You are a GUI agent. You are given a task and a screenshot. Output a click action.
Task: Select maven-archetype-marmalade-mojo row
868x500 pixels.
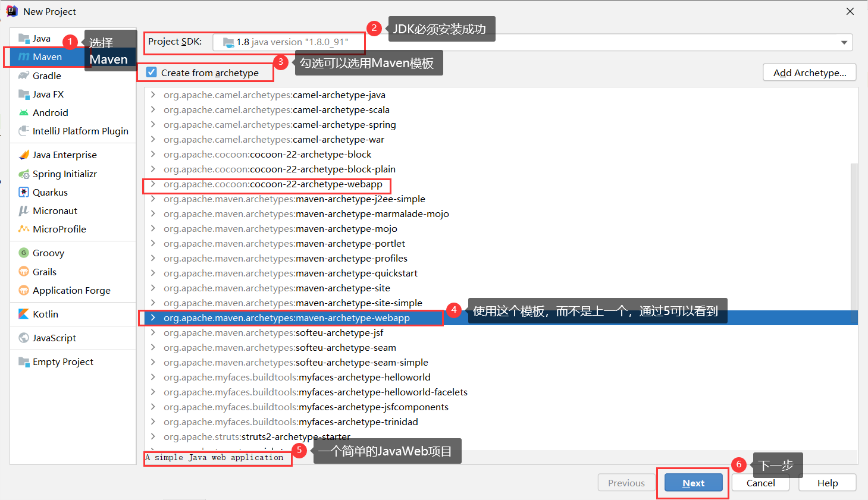[501, 213]
